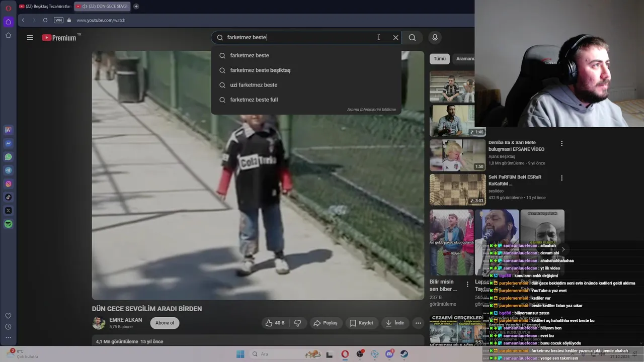Open options for 'Bilir misin sen biber' short
Viewport: 644px width, 362px height.
click(467, 285)
